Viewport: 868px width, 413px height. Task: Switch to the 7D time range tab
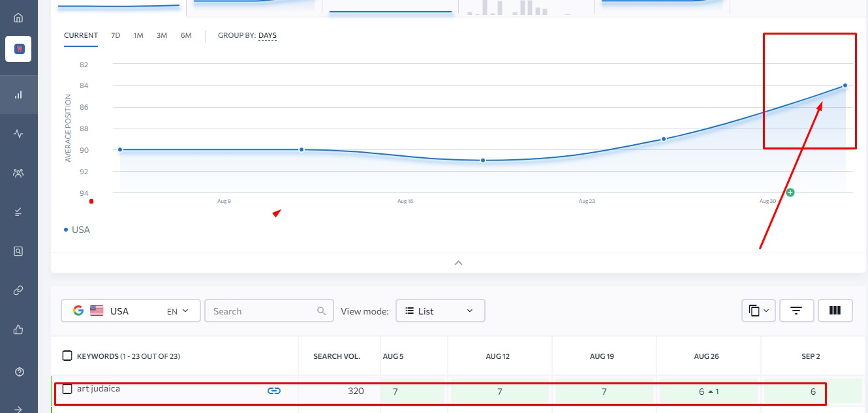(x=115, y=35)
